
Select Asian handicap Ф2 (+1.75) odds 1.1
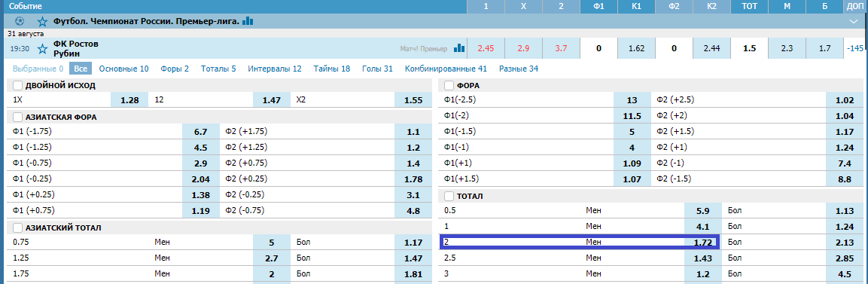[413, 132]
